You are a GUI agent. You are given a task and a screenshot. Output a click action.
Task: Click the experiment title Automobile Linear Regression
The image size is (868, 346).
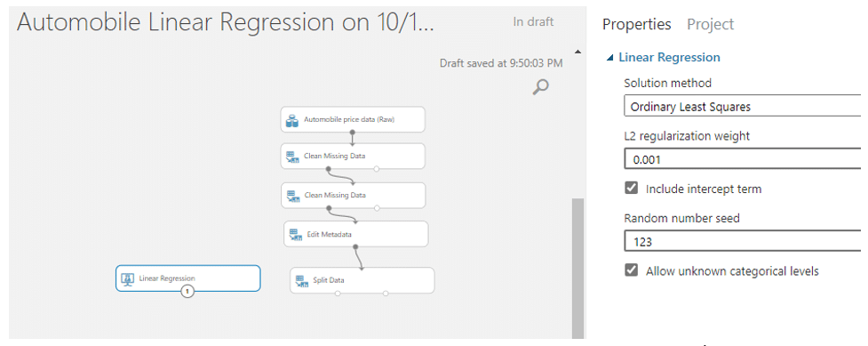coord(224,23)
